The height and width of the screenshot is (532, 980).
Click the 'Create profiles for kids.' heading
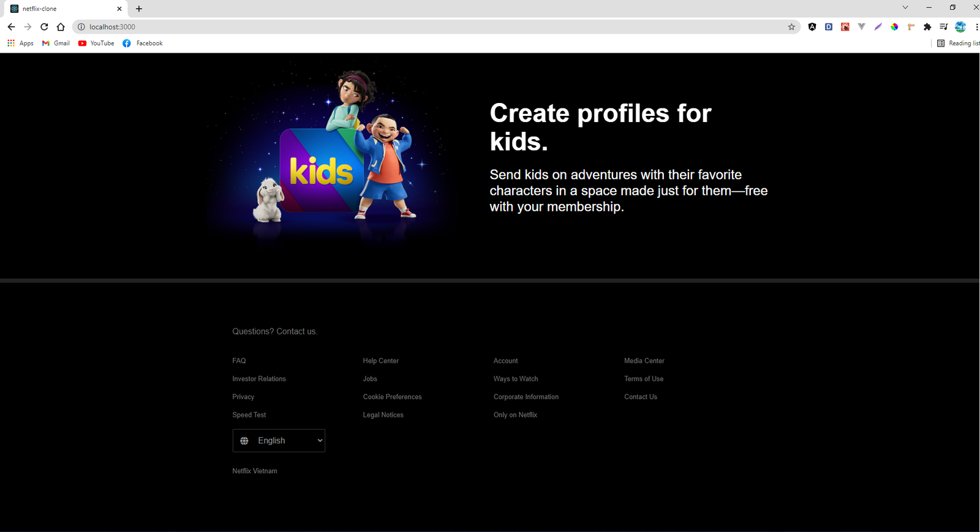pos(600,127)
